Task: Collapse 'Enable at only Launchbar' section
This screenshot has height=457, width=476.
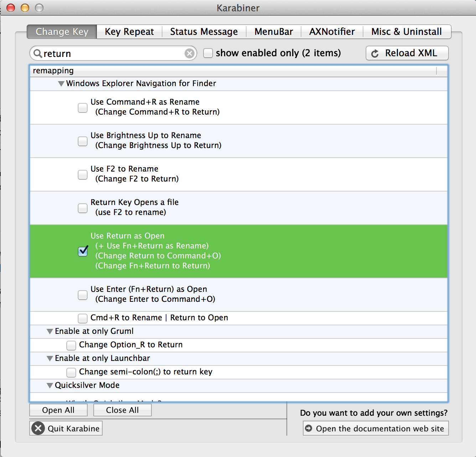Action: pyautogui.click(x=50, y=358)
